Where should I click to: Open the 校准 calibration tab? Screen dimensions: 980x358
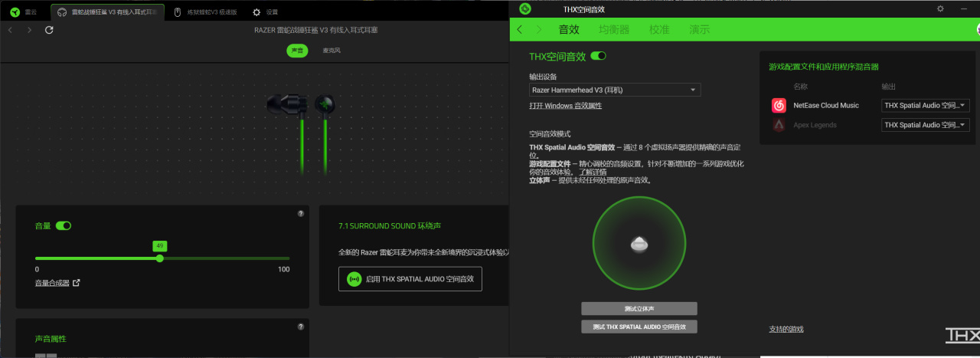tap(659, 29)
